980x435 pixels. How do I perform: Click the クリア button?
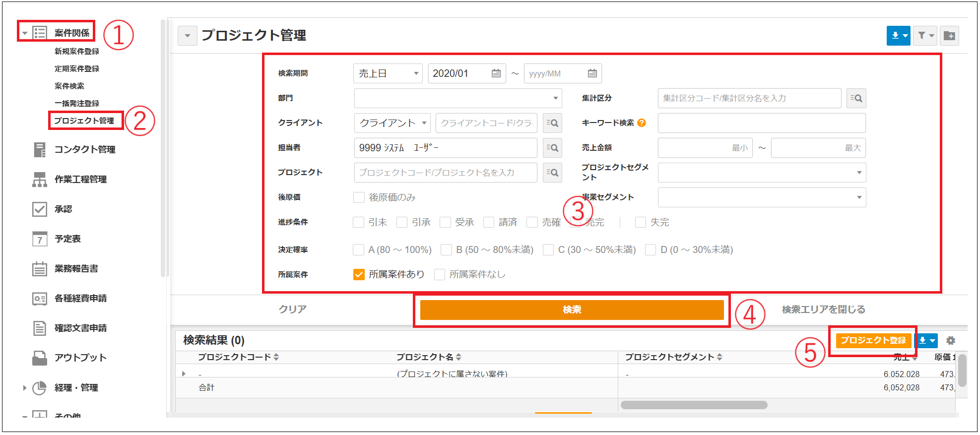pos(293,310)
